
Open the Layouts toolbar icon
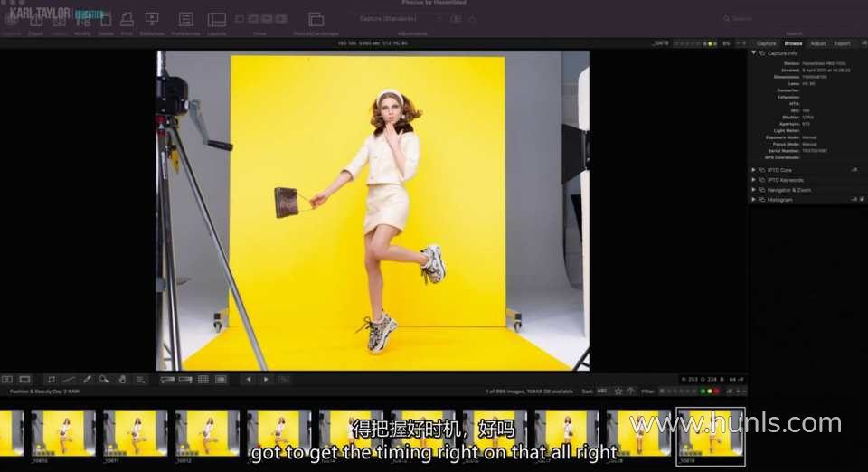[x=216, y=20]
